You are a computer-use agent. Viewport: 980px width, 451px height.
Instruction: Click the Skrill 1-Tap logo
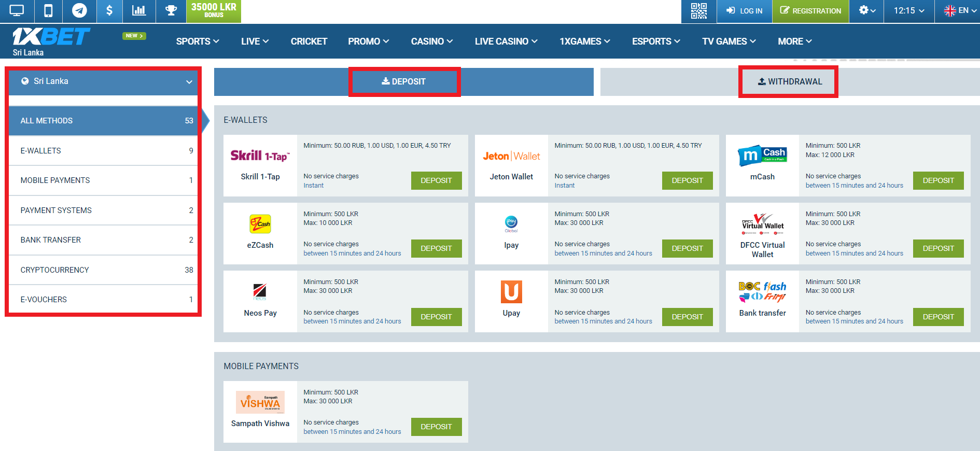coord(260,156)
